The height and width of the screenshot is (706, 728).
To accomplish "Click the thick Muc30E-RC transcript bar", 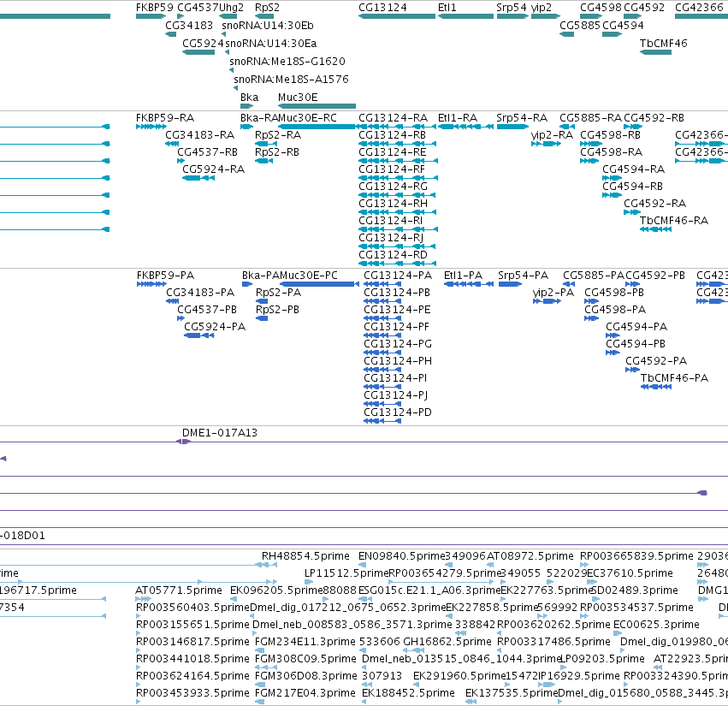I will click(x=317, y=127).
